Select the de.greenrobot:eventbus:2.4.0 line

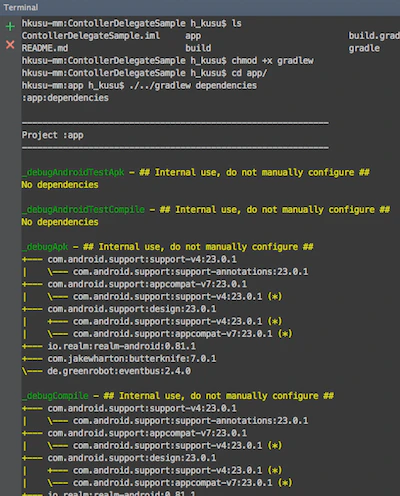point(119,371)
